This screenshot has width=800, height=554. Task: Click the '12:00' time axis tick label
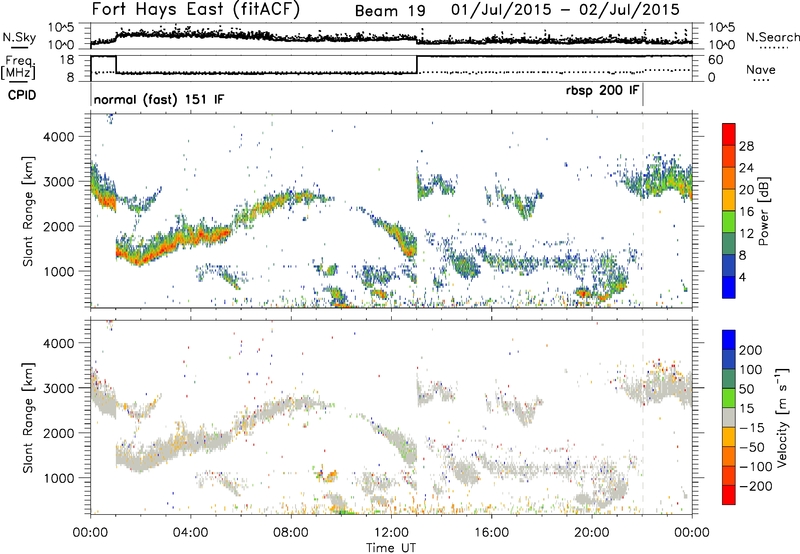[x=391, y=533]
